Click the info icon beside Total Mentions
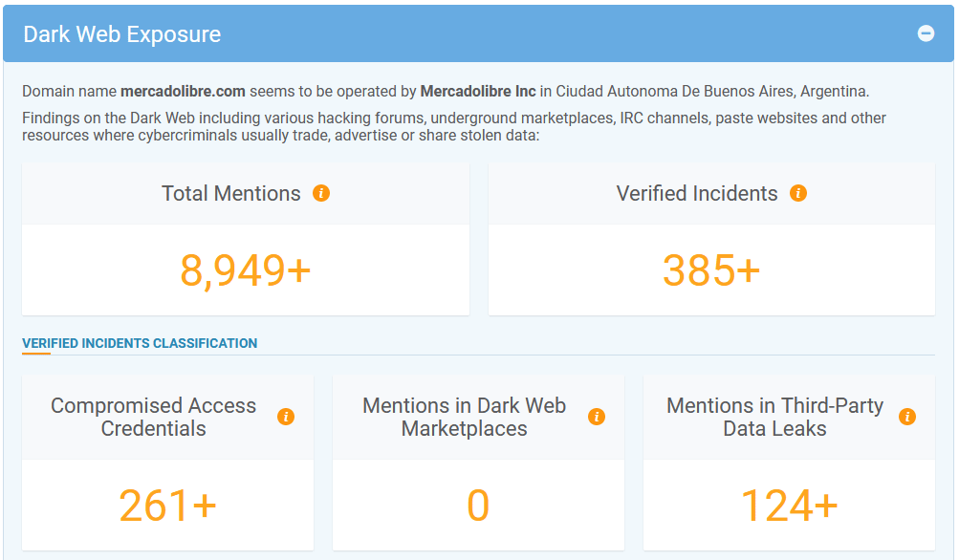959x560 pixels. click(321, 193)
